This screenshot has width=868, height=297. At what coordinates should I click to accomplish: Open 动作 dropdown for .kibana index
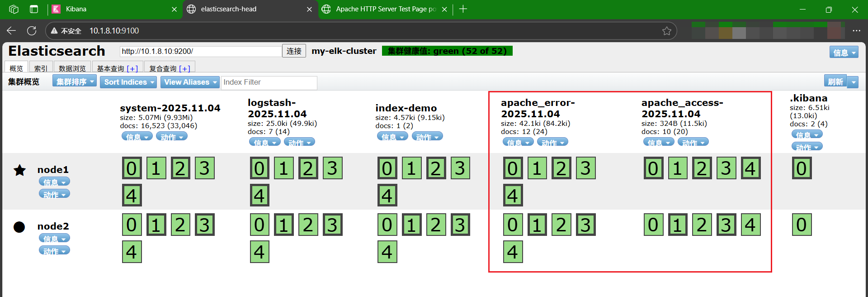click(807, 147)
